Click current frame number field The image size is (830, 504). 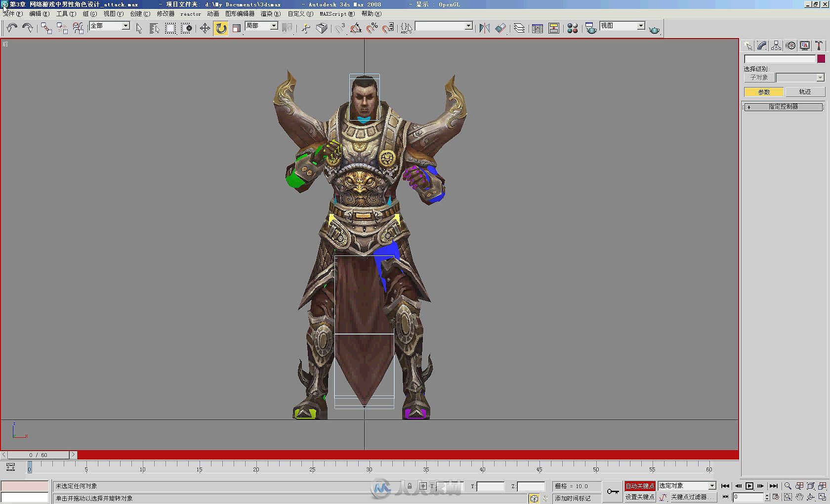(748, 497)
